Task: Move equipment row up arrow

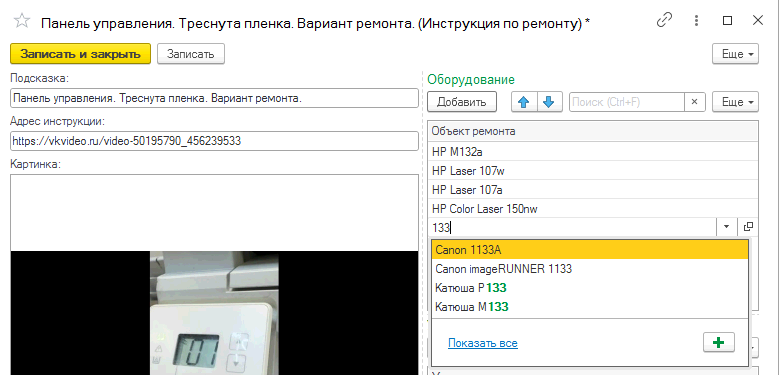Action: (524, 102)
